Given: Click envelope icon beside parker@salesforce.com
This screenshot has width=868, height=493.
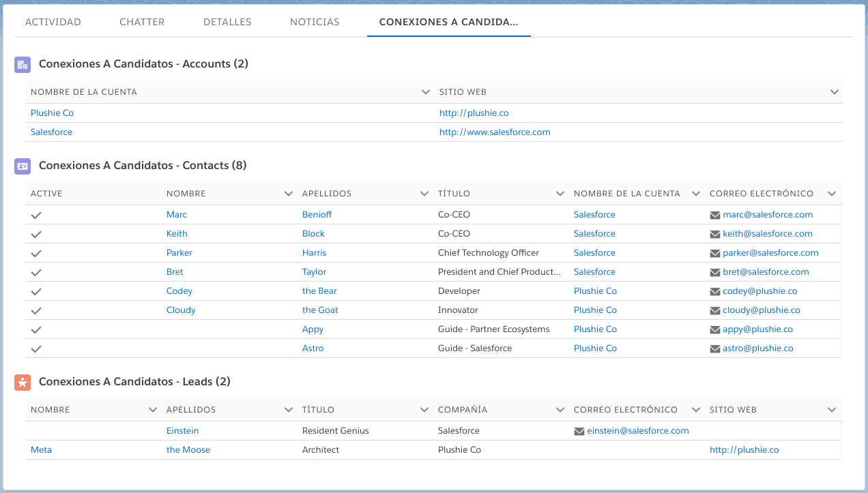Looking at the screenshot, I should tap(715, 253).
